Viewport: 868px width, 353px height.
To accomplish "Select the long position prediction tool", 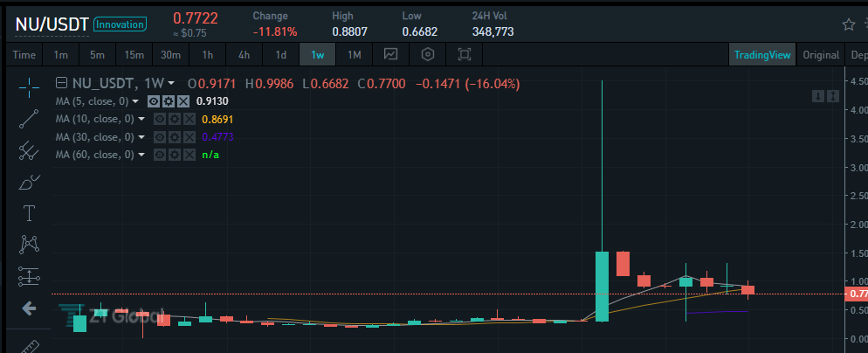I will coord(29,276).
